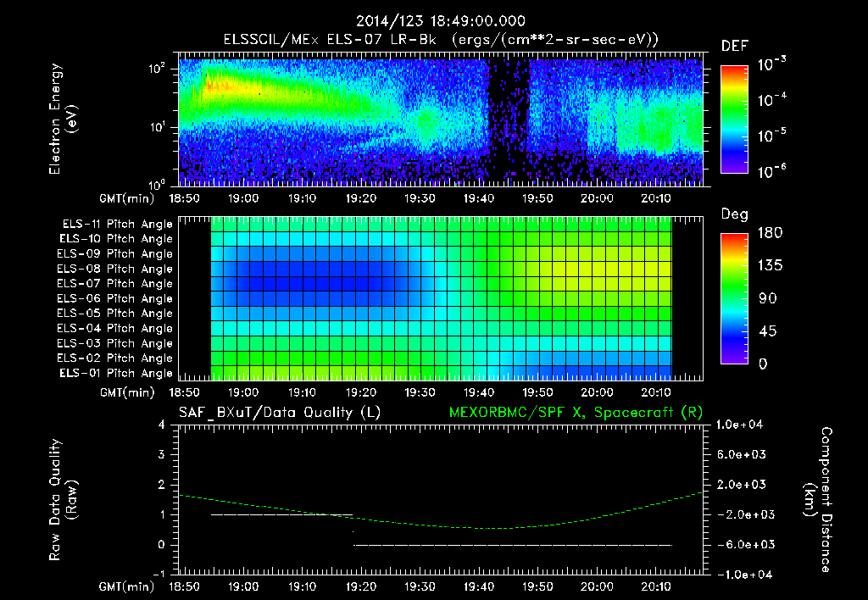The image size is (868, 600).
Task: Click the 10^-6 tick on the DEF scale
Action: [771, 171]
